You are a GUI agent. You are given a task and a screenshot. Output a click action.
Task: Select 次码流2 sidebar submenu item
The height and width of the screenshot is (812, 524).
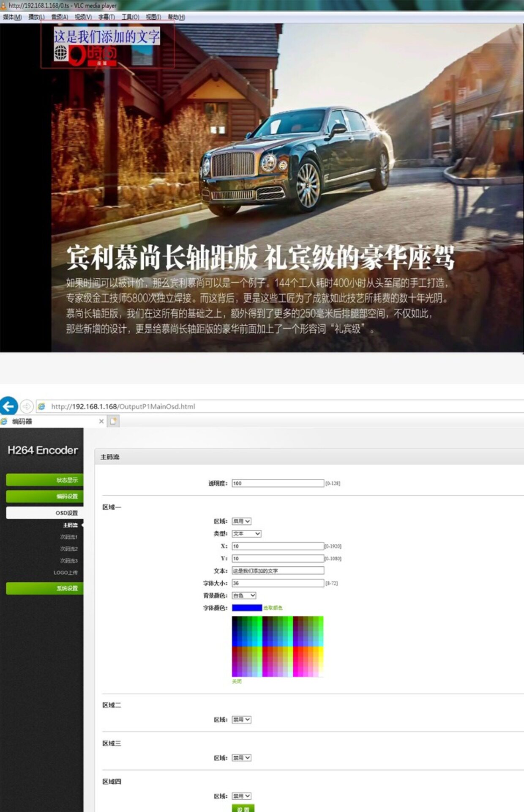[x=69, y=549]
